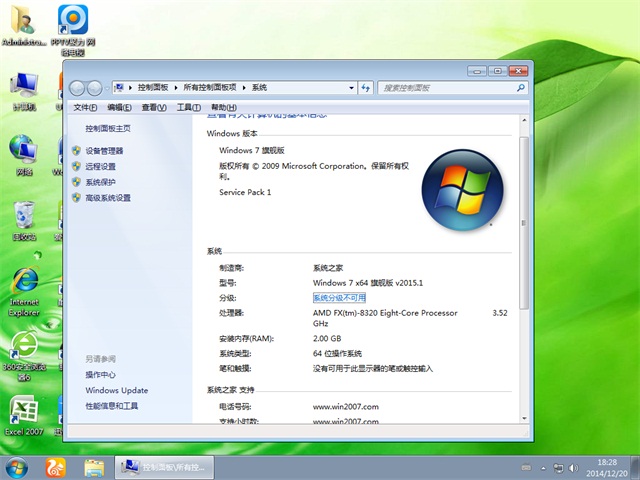Click the scrollbar up arrow

(x=524, y=120)
